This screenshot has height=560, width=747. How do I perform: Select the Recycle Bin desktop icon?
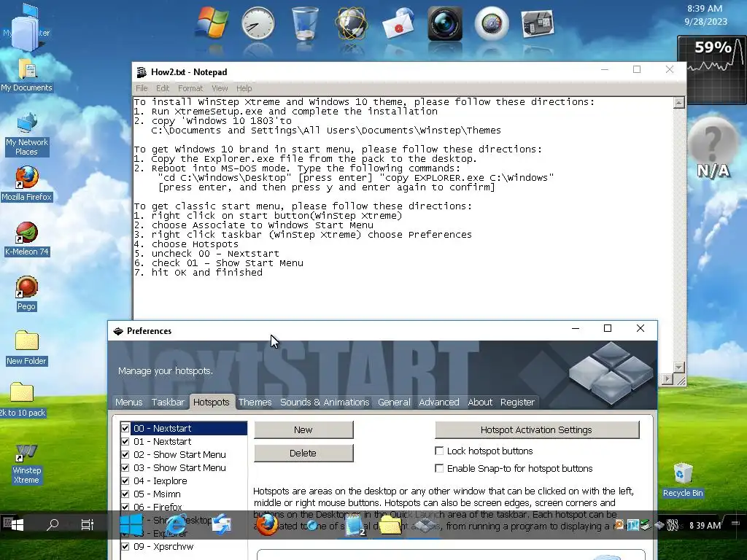[x=683, y=480]
